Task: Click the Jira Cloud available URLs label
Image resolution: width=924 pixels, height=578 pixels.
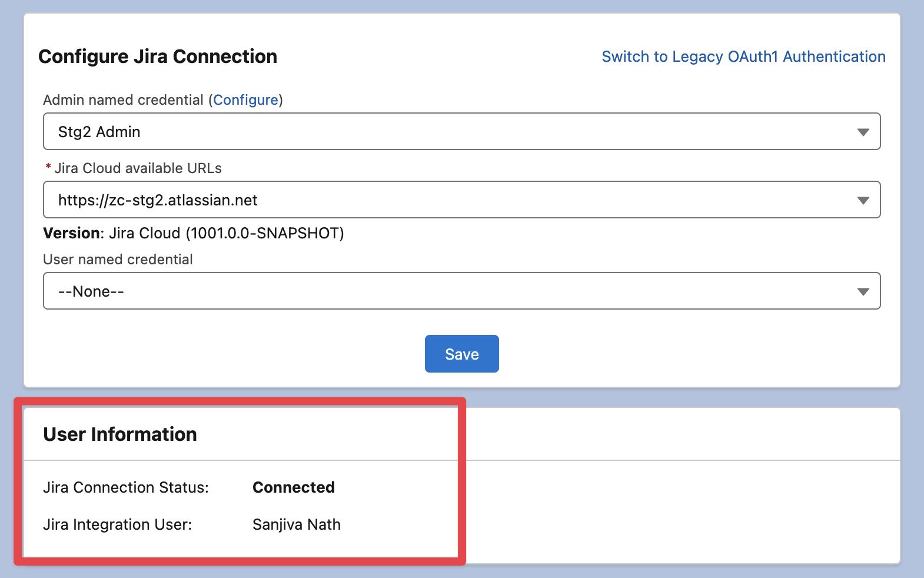Action: click(138, 168)
